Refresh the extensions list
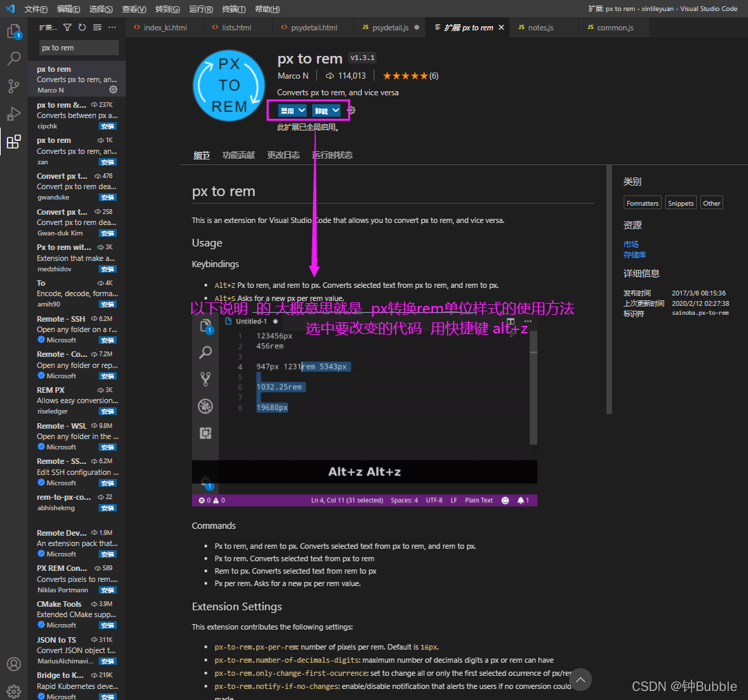This screenshot has height=700, width=748. tap(82, 28)
